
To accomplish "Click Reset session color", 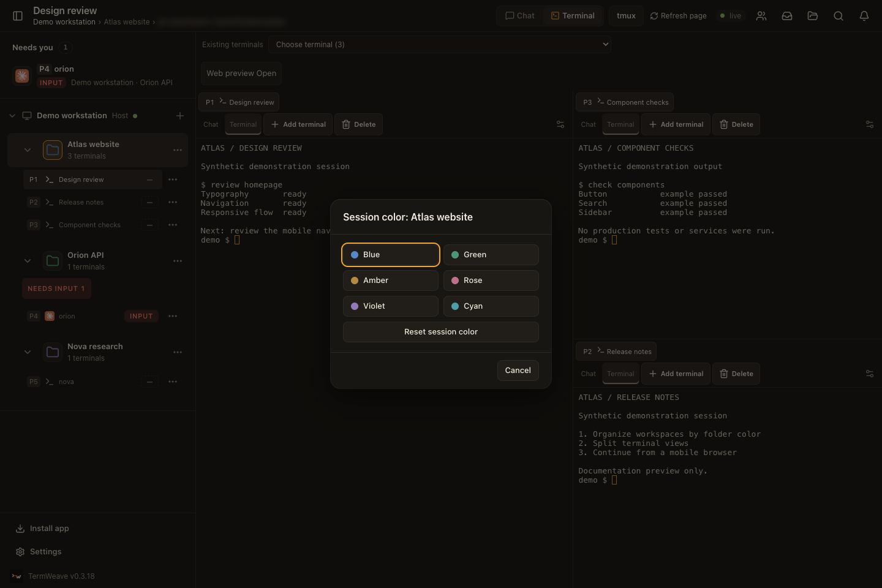I will 441,332.
